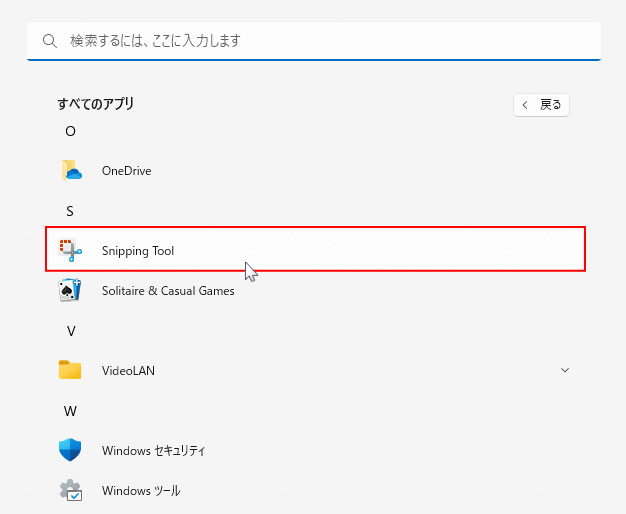This screenshot has width=626, height=514.
Task: Click the Windows ツール gear icon
Action: [x=70, y=491]
